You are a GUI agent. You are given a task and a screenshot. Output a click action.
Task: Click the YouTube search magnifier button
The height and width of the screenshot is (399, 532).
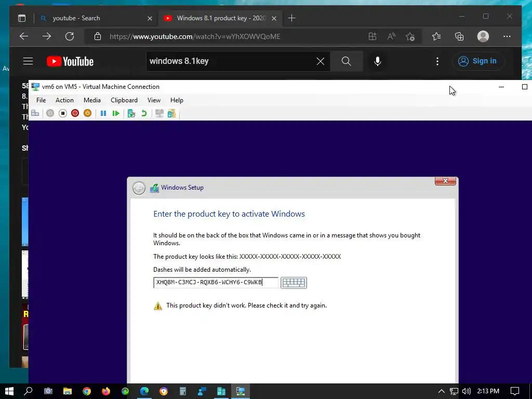(x=347, y=61)
